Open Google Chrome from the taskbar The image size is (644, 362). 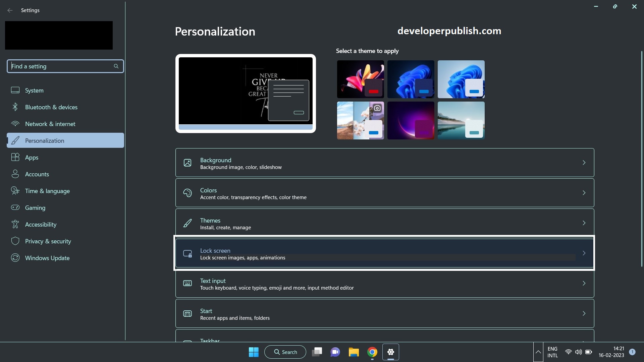372,352
